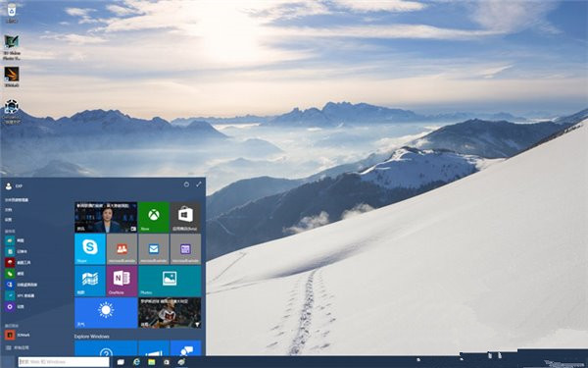Launch the Skype tile
This screenshot has width=588, height=368.
[90, 249]
